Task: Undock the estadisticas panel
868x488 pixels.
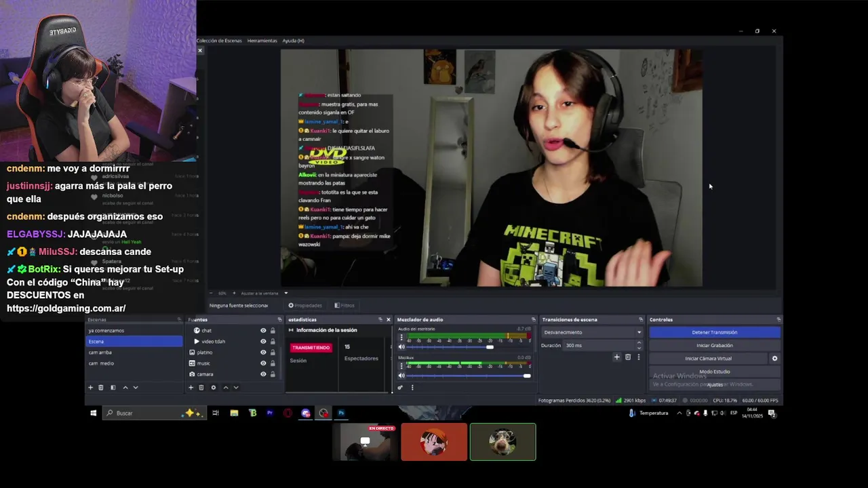Action: coord(380,319)
